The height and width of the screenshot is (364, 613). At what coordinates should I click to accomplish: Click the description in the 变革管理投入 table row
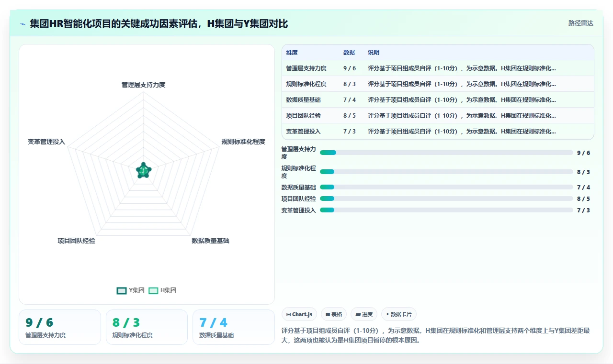tap(462, 132)
